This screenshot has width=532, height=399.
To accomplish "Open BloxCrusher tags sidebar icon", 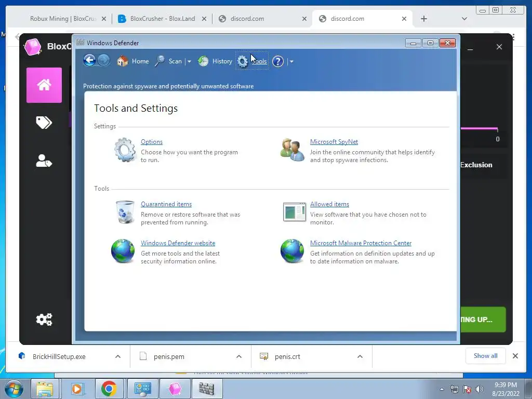I will pyautogui.click(x=44, y=123).
